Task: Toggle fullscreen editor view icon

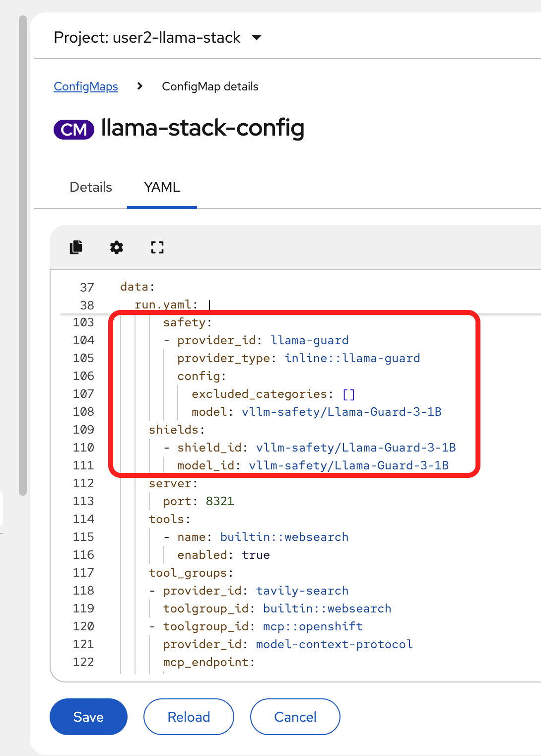Action: pos(157,247)
